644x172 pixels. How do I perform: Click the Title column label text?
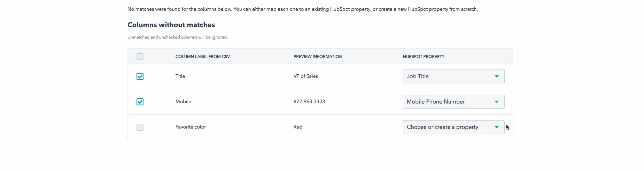click(x=180, y=76)
